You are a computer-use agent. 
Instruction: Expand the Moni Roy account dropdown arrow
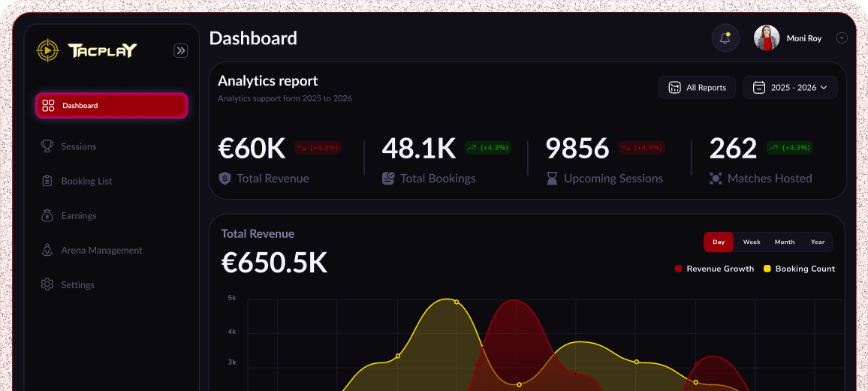click(842, 38)
